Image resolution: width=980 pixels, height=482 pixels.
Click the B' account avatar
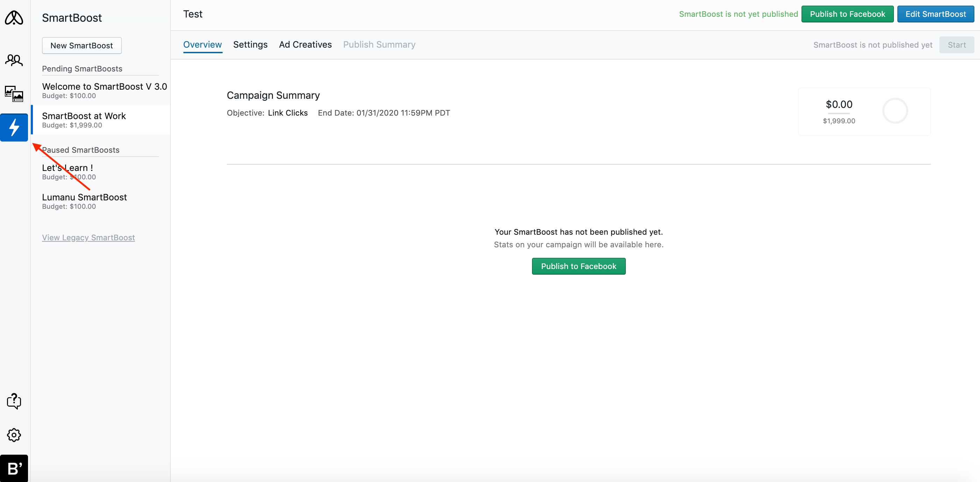click(x=14, y=468)
